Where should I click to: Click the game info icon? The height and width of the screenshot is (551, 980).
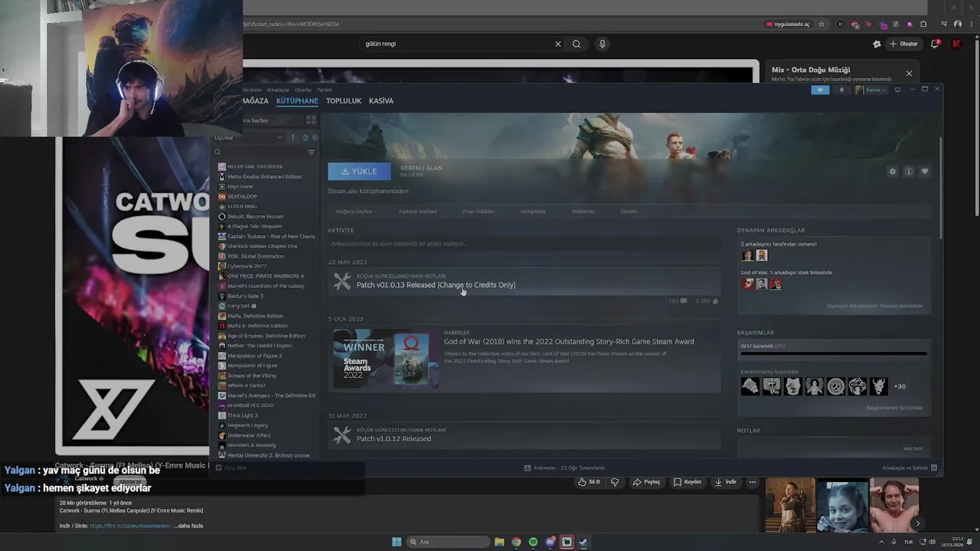coord(909,171)
